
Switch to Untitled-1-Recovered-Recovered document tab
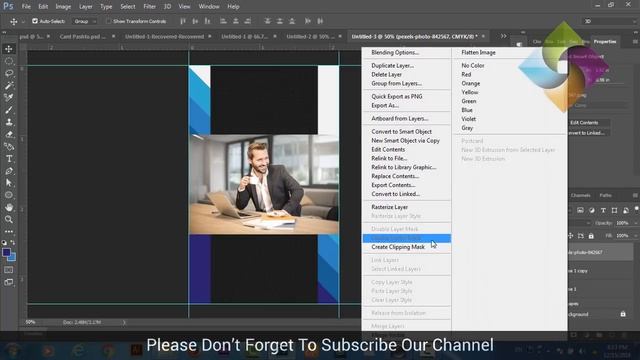tap(164, 36)
